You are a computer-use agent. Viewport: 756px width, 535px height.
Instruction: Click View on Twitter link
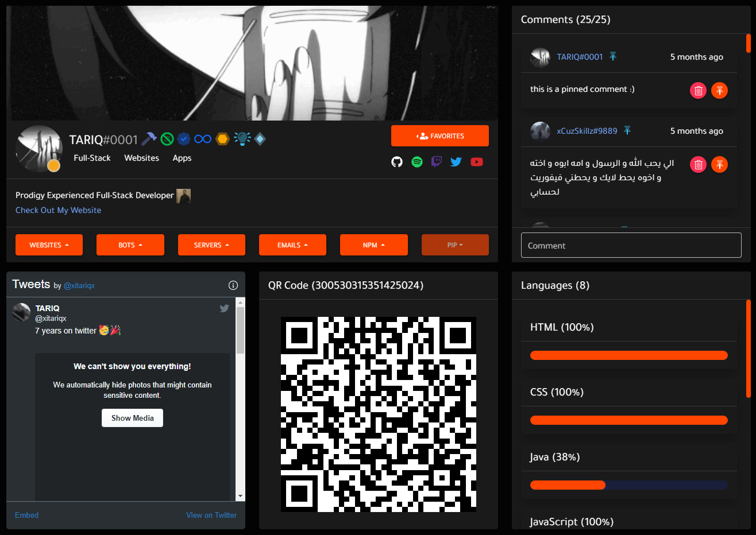211,515
